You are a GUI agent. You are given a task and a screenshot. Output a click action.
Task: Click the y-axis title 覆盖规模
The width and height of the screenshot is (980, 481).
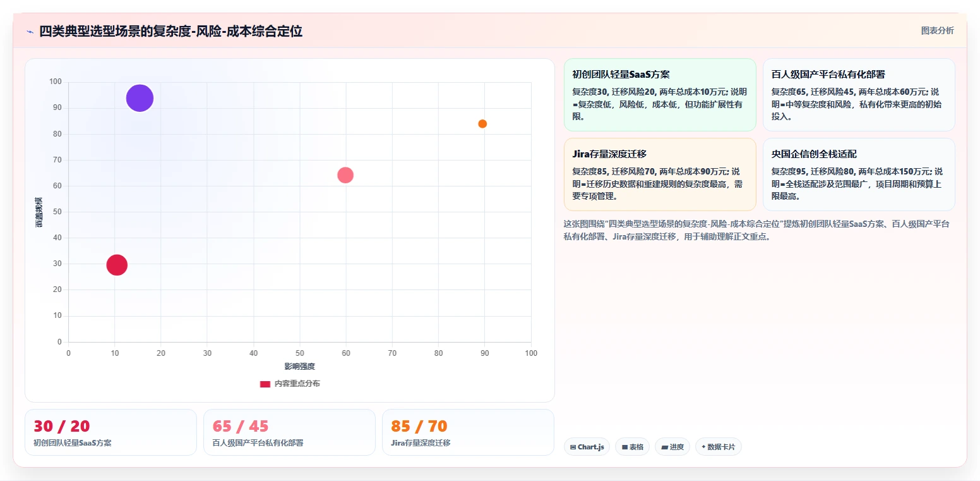tap(39, 212)
